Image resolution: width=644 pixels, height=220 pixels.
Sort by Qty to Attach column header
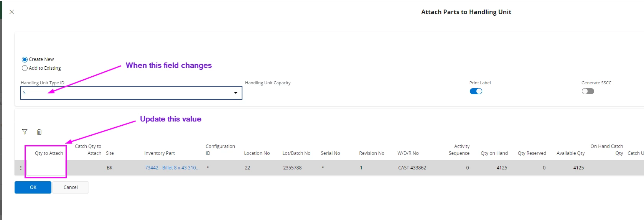click(x=49, y=153)
